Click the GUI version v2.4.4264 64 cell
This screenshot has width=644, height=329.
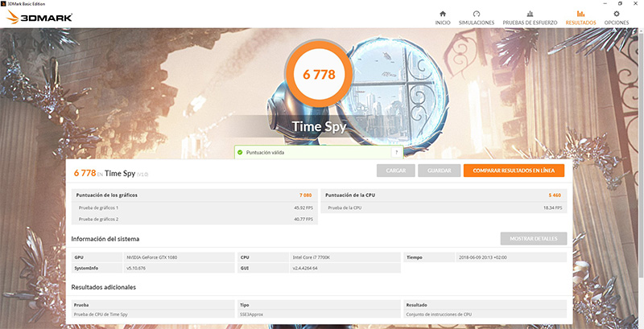pyautogui.click(x=345, y=269)
